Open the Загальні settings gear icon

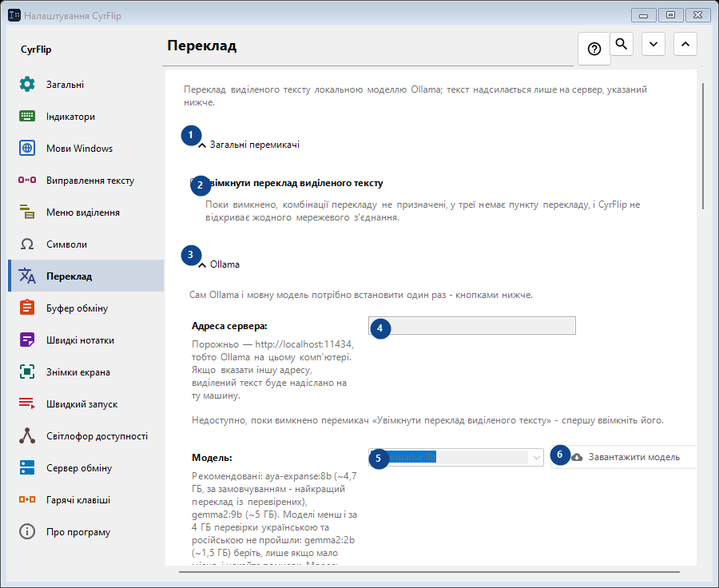(x=27, y=85)
